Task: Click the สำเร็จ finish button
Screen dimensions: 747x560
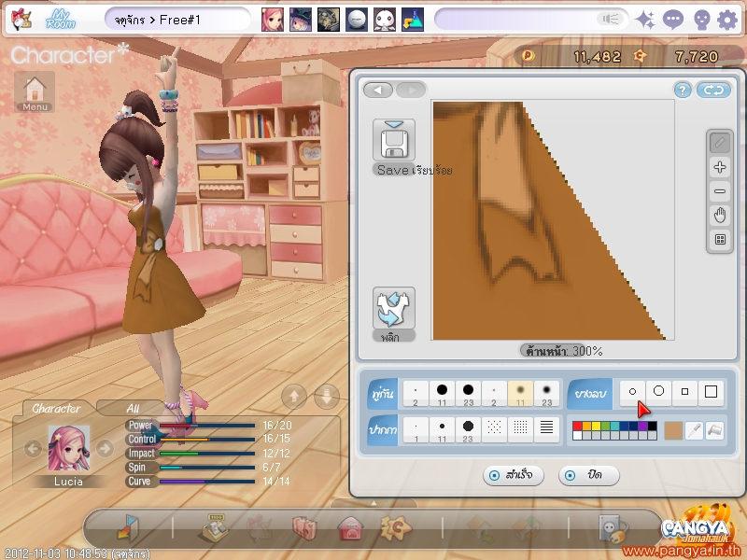Action: click(x=513, y=475)
